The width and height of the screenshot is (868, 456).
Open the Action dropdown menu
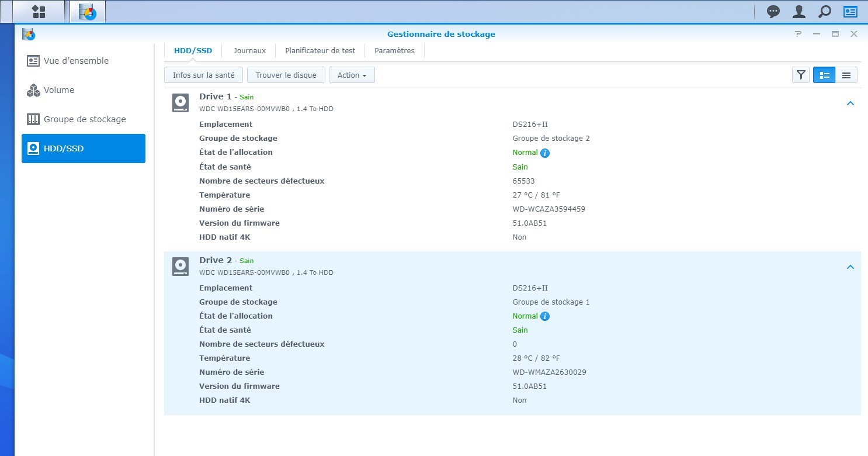pos(352,75)
